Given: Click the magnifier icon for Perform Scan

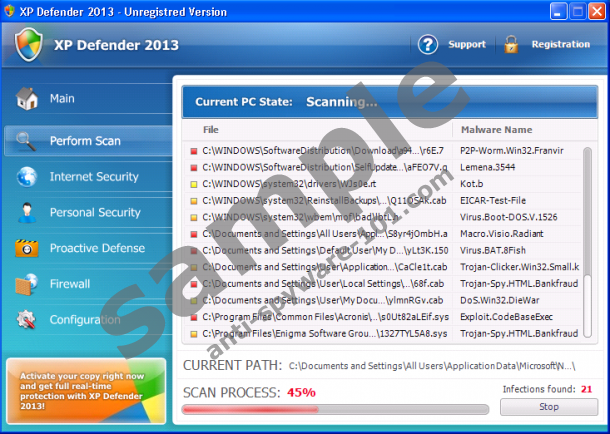Looking at the screenshot, I should (x=27, y=141).
